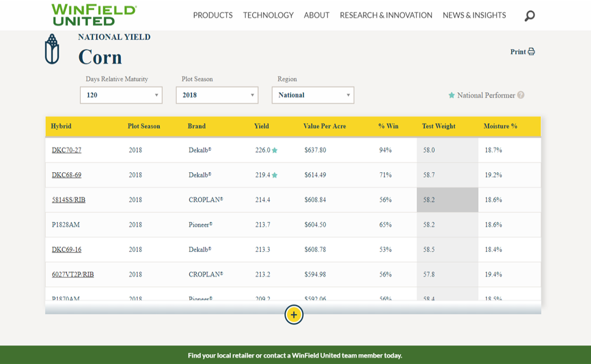This screenshot has width=591, height=364.
Task: Click the $614.49 value cell
Action: pos(315,174)
